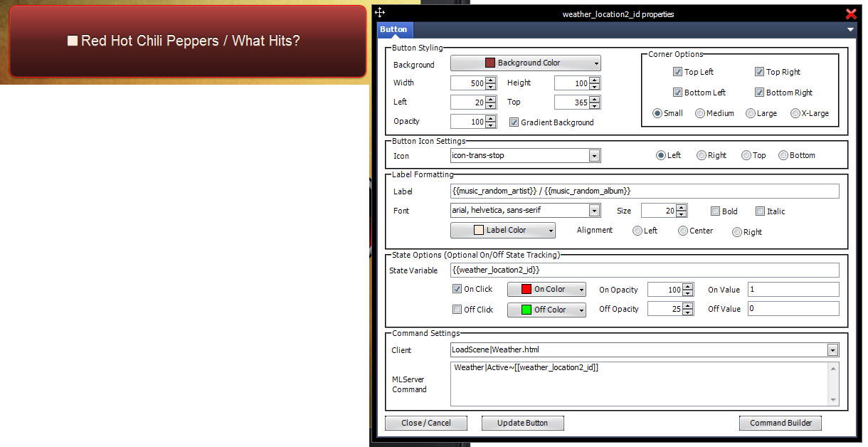Increase the Left position spinner
Viewport: 868px width, 447px height.
point(491,99)
